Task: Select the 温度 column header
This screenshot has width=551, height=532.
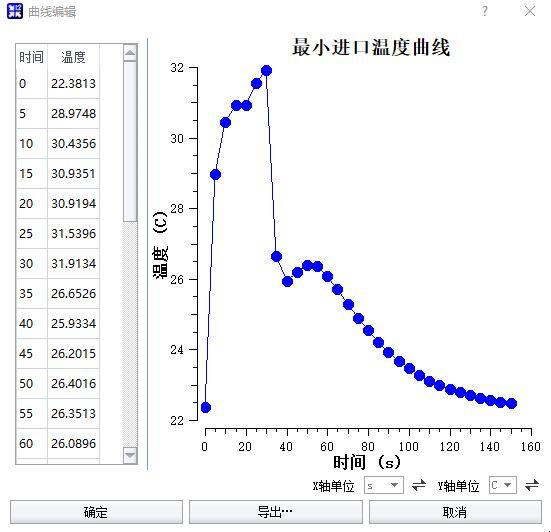Action: [73, 57]
